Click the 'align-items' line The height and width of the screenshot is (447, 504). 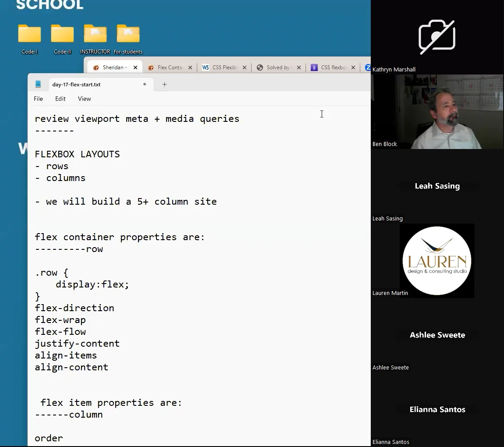(66, 355)
